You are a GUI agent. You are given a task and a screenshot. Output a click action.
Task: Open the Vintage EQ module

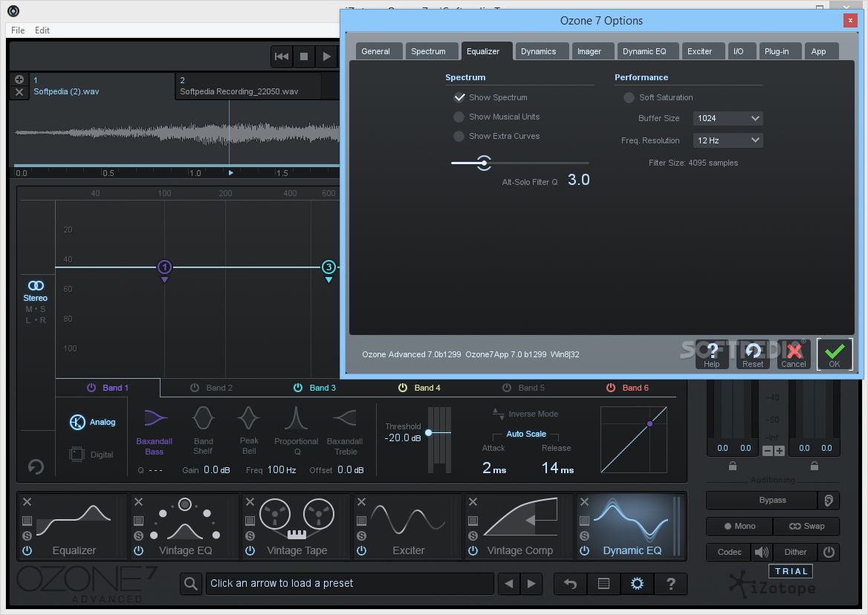[x=185, y=527]
